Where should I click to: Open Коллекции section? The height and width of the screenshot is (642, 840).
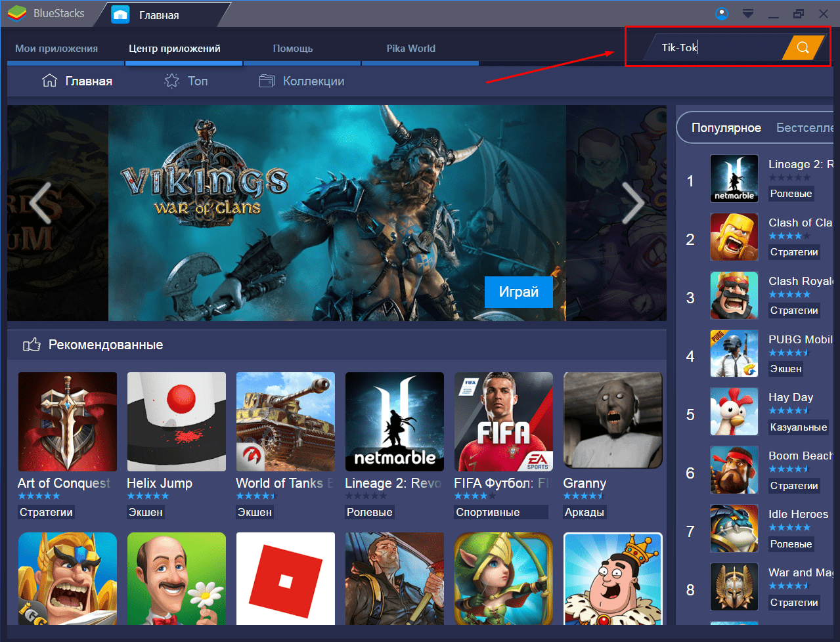(x=302, y=81)
